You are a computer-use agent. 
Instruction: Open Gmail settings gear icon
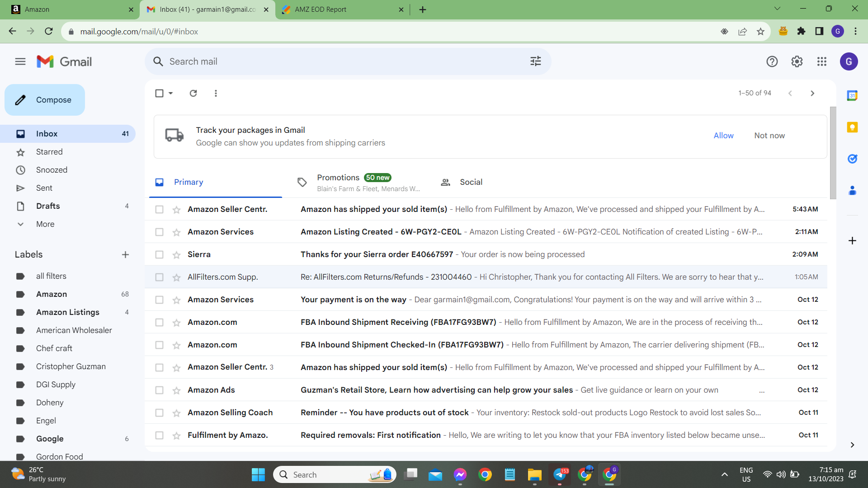797,61
